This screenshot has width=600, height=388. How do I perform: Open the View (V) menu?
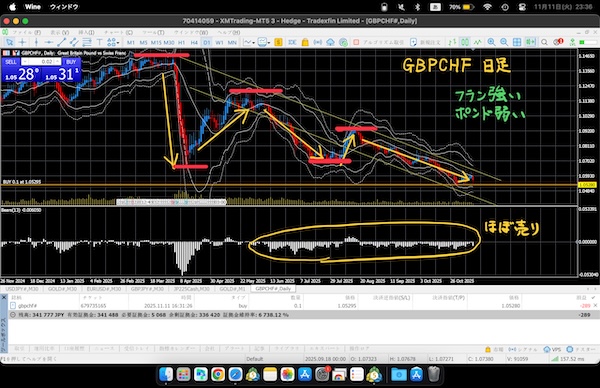pyautogui.click(x=60, y=33)
